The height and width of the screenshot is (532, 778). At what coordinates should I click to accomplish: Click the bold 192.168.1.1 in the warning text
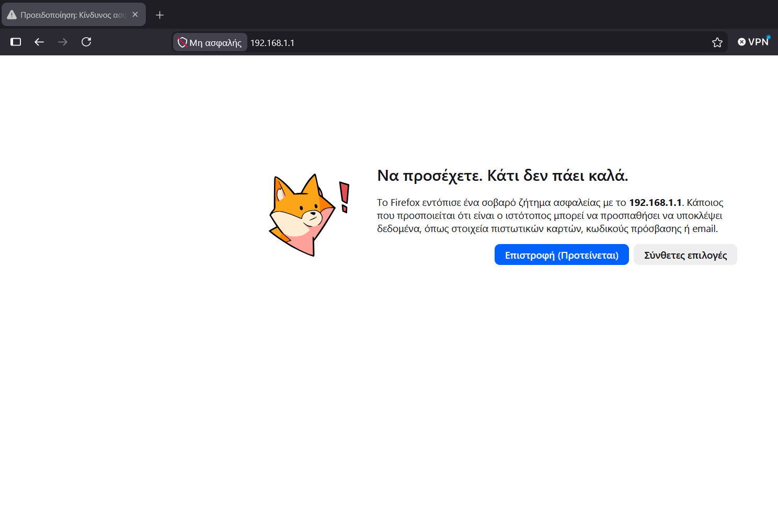[x=656, y=202]
